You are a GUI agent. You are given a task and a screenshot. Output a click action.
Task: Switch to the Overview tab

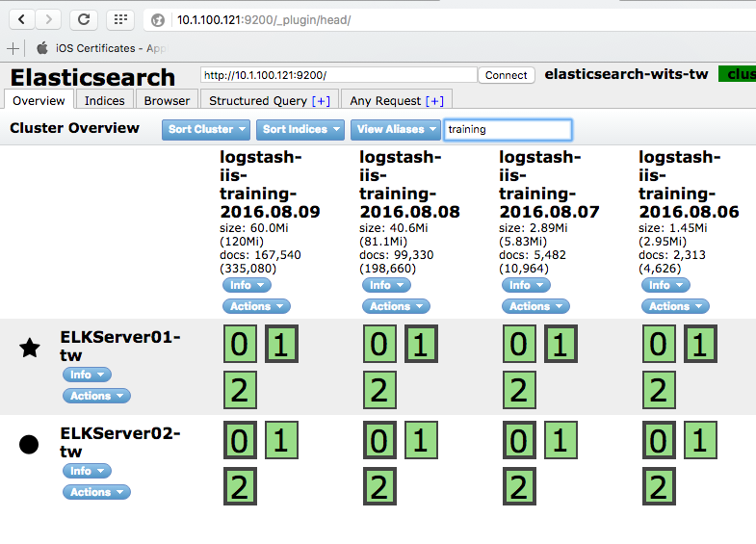(x=39, y=100)
